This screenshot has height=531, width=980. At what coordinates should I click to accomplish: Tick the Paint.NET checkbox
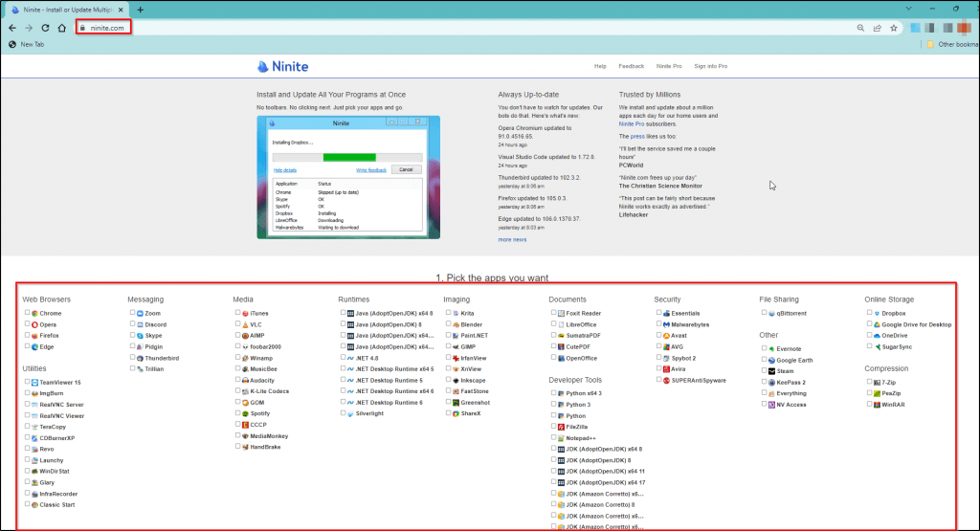click(x=448, y=335)
